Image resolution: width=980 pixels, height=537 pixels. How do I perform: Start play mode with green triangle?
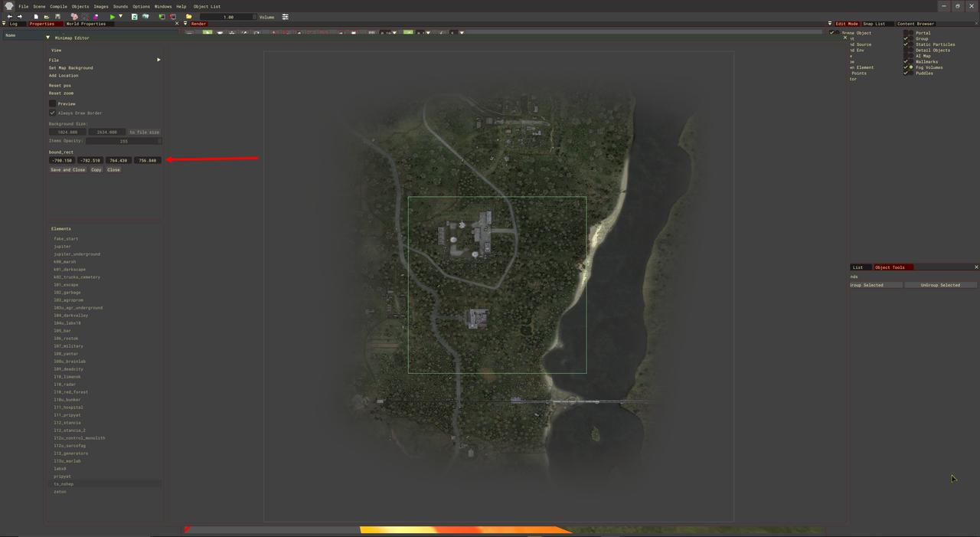pyautogui.click(x=113, y=16)
